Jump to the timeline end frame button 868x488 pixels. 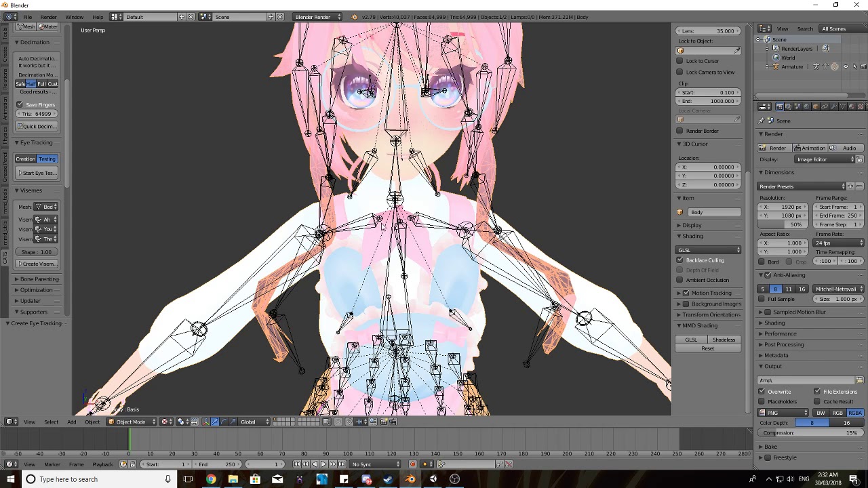coord(342,464)
